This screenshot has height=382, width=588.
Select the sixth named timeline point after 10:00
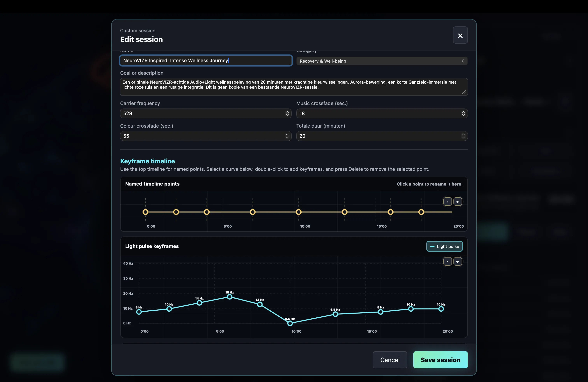pos(344,212)
